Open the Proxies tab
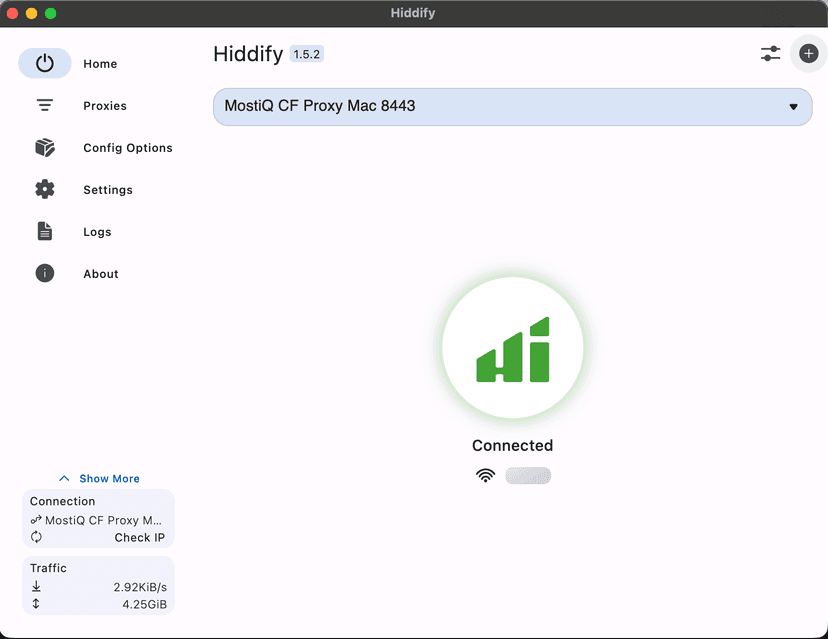The image size is (828, 639). click(105, 106)
